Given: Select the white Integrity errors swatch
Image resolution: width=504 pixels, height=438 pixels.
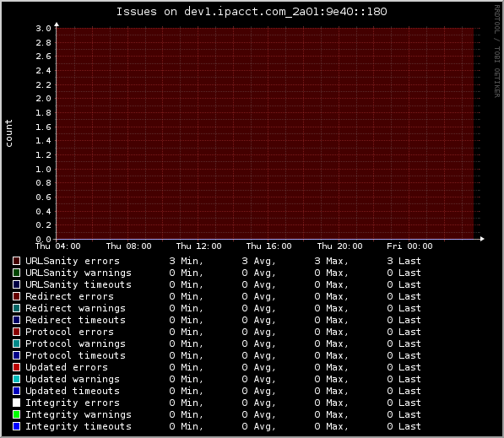Looking at the screenshot, I should (16, 403).
